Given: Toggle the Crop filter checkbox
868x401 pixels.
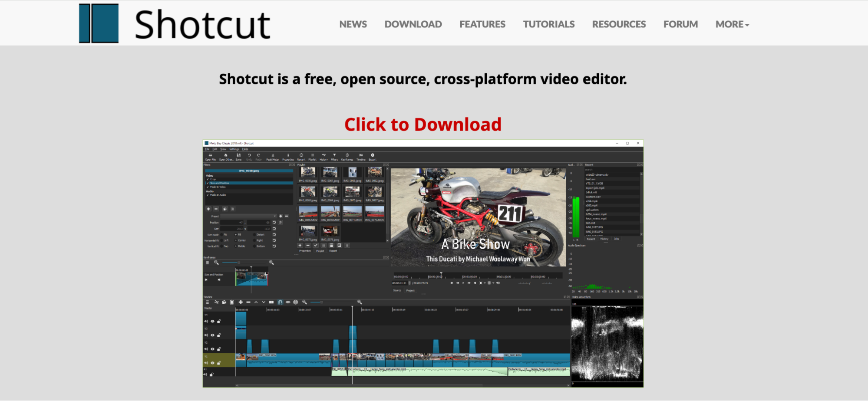Looking at the screenshot, I should pos(208,179).
